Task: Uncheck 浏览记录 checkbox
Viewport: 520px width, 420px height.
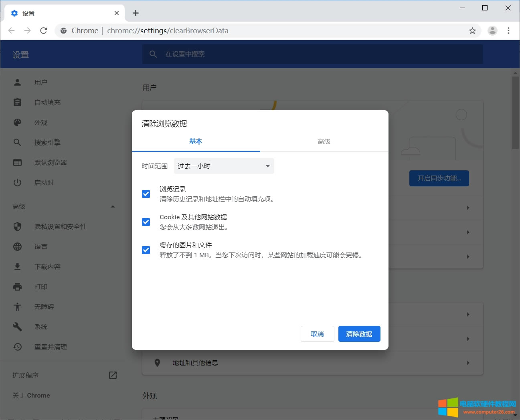Action: (146, 194)
